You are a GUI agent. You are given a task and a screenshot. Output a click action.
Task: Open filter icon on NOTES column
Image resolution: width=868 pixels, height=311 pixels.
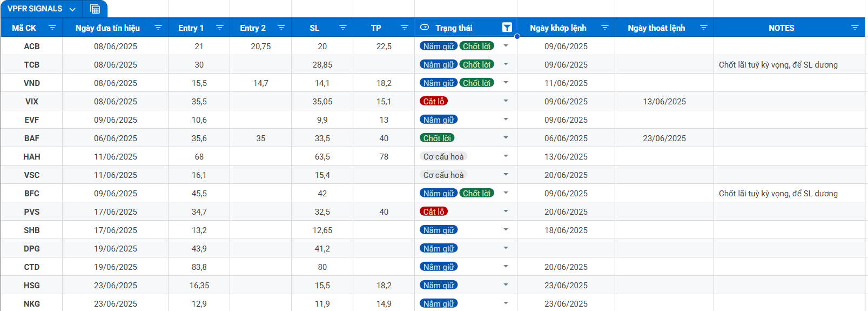(x=855, y=28)
